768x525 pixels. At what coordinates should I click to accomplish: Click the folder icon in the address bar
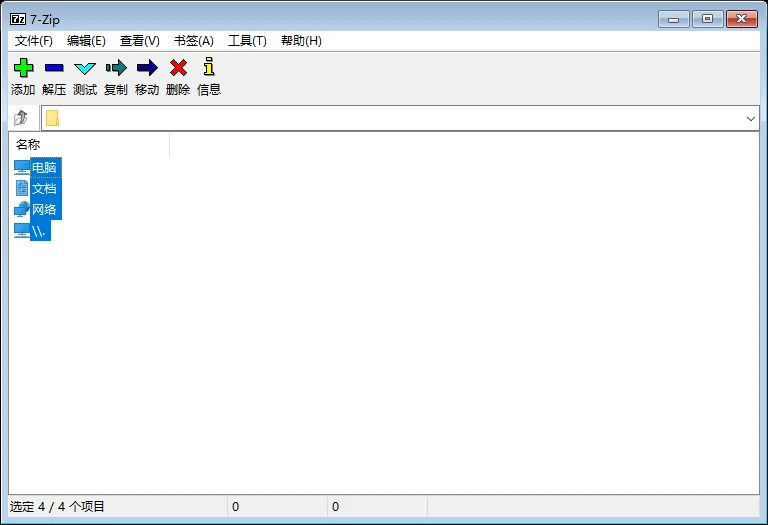52,118
